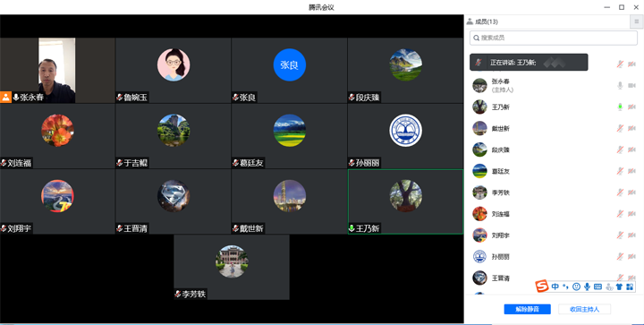Click the muted mic icon in the speaking banner
Viewport: 644px width, 325px height.
point(478,63)
